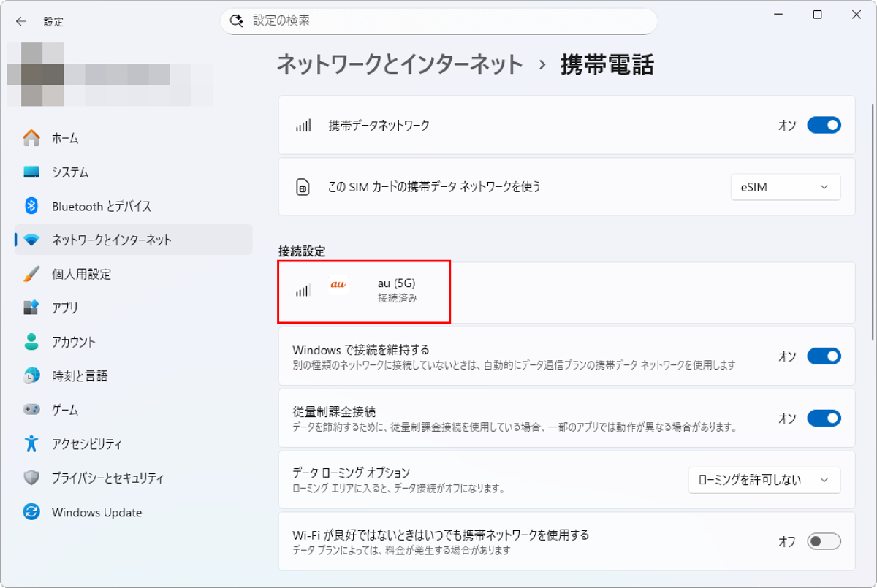This screenshot has height=588, width=877.
Task: Click the Accessibility figure icon
Action: pos(31,443)
